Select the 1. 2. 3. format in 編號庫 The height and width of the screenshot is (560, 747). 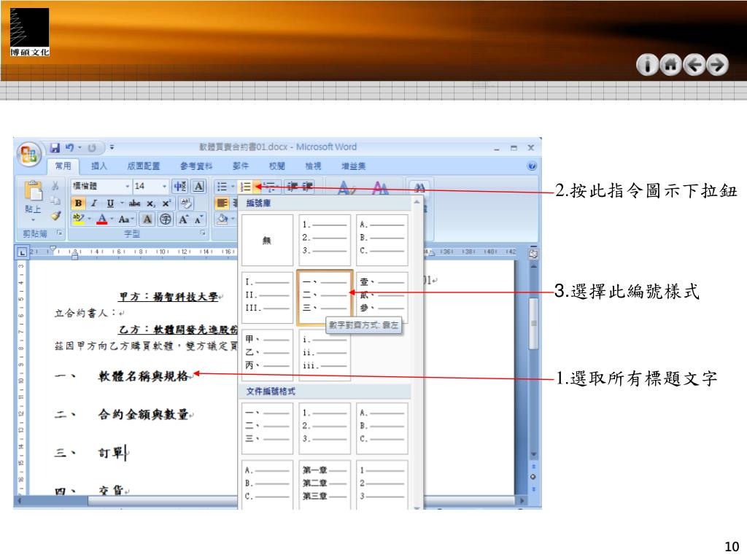coord(325,240)
